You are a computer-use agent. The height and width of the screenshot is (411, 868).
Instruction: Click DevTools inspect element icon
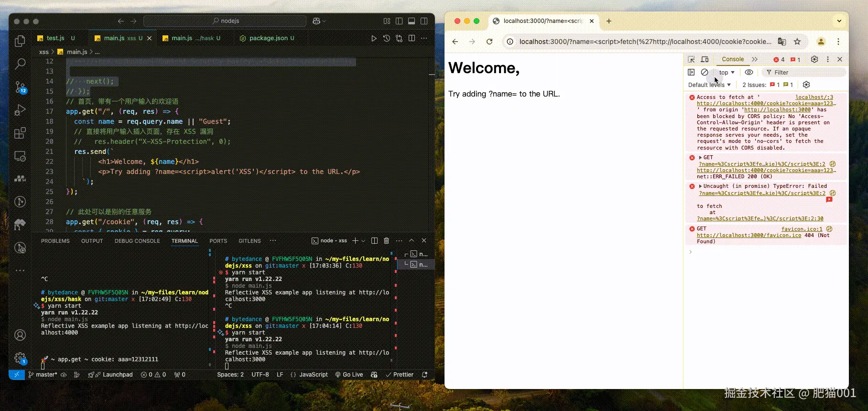coord(691,59)
